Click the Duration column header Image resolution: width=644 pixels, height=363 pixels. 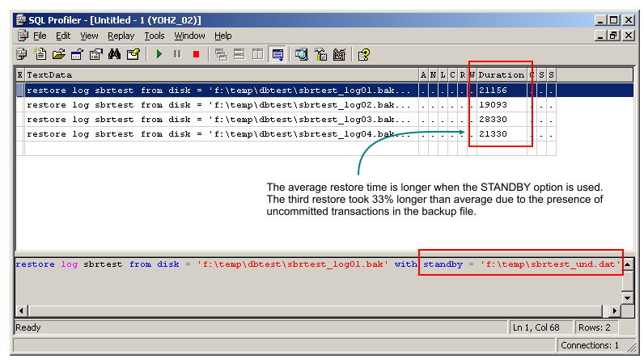coord(502,74)
